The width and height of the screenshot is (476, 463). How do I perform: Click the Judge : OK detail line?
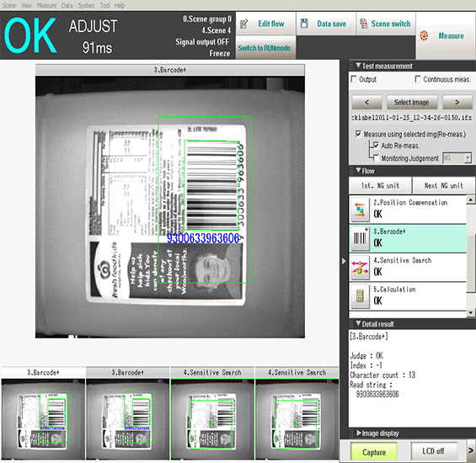[x=366, y=355]
